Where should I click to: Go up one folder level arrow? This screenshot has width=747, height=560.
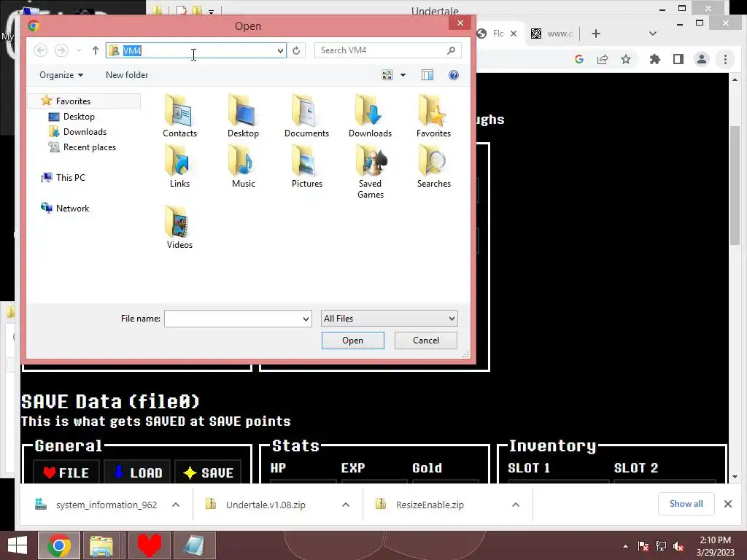click(96, 50)
